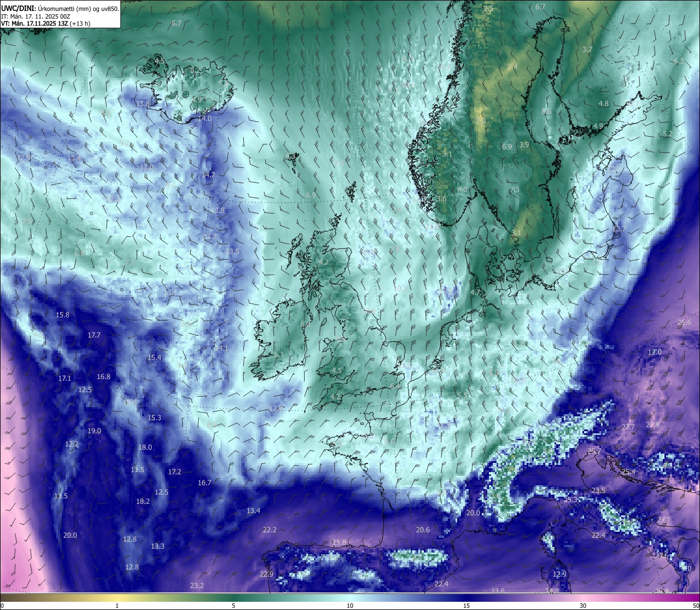This screenshot has width=700, height=610.
Task: Click the 15.8 value over the Atlantic
Action: (x=63, y=315)
